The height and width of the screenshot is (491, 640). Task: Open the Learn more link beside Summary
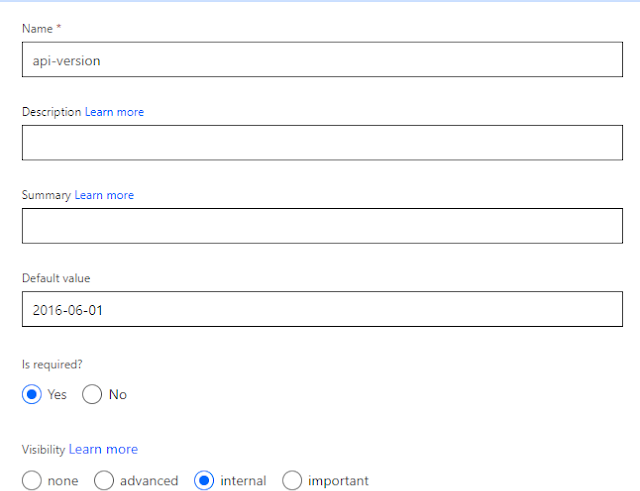point(104,195)
